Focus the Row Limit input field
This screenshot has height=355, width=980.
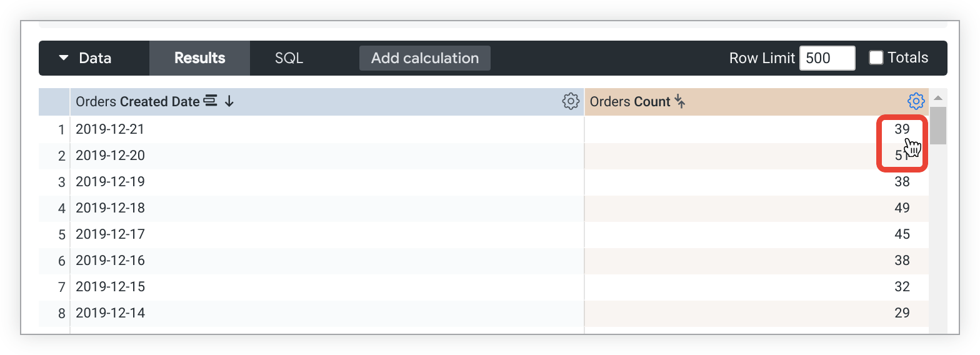(827, 58)
